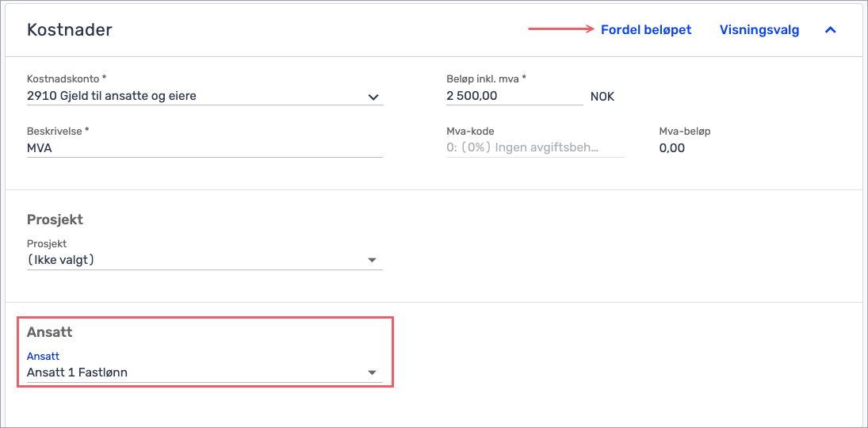The image size is (868, 428).
Task: Click the Beløp inkl. mva amount field
Action: coord(514,96)
